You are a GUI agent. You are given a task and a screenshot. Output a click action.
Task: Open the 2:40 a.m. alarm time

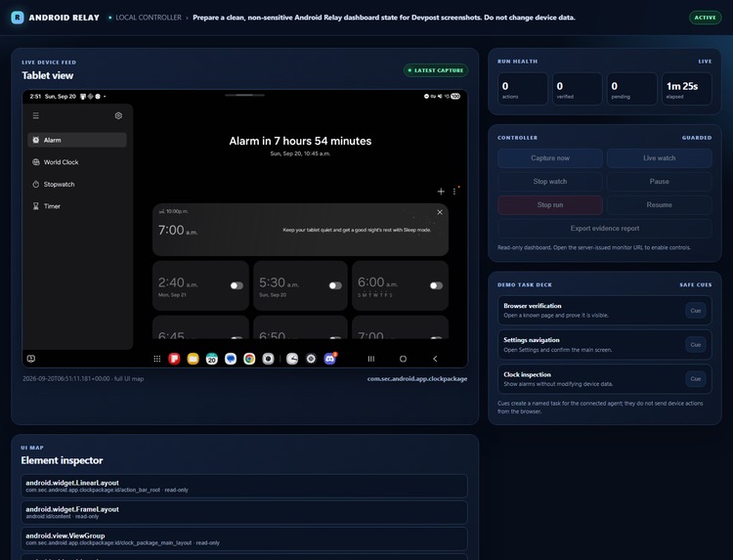[x=178, y=282]
